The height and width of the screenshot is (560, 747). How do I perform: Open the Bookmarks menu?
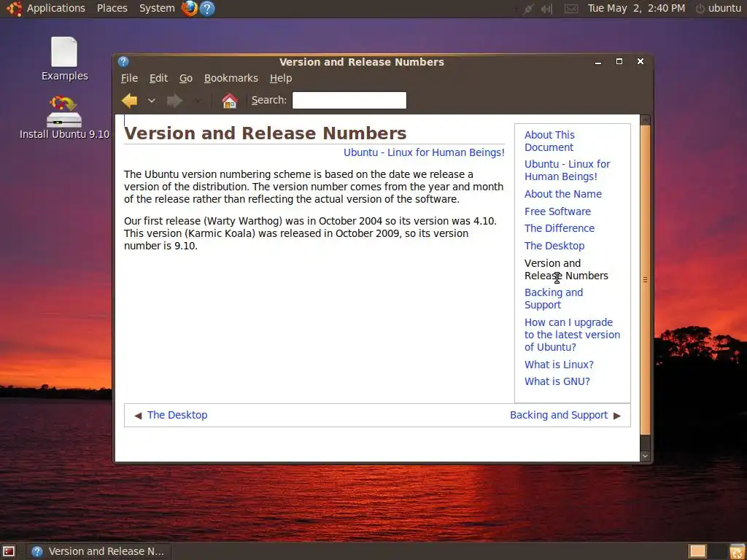click(231, 78)
